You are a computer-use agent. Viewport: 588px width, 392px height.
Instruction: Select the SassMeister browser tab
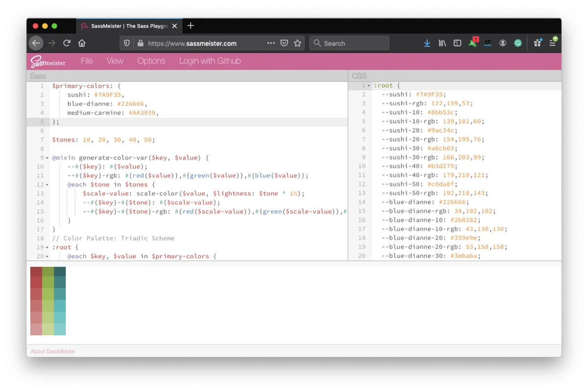[x=129, y=26]
